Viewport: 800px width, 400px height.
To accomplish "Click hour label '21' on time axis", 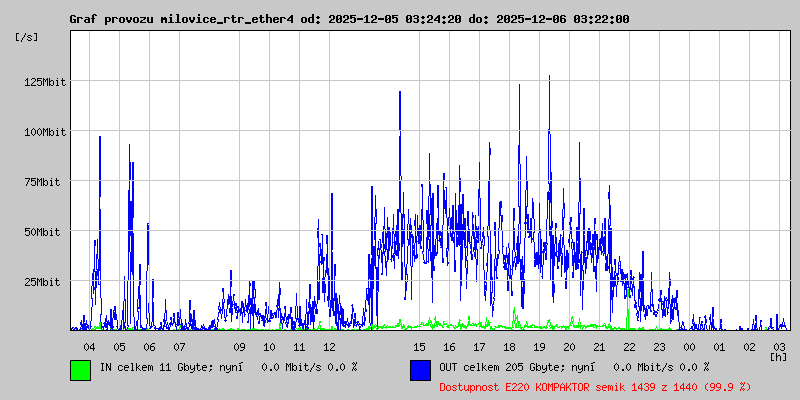I will (599, 347).
